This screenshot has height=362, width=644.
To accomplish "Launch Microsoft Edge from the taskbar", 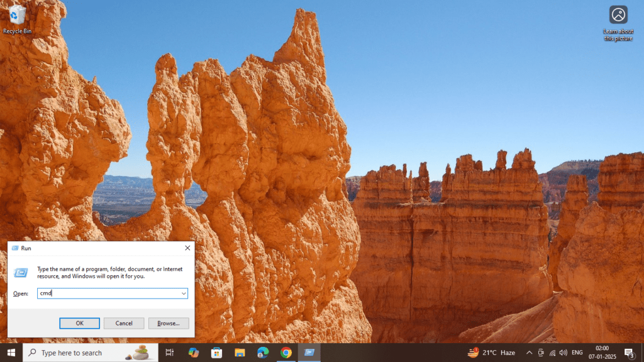I will point(263,353).
